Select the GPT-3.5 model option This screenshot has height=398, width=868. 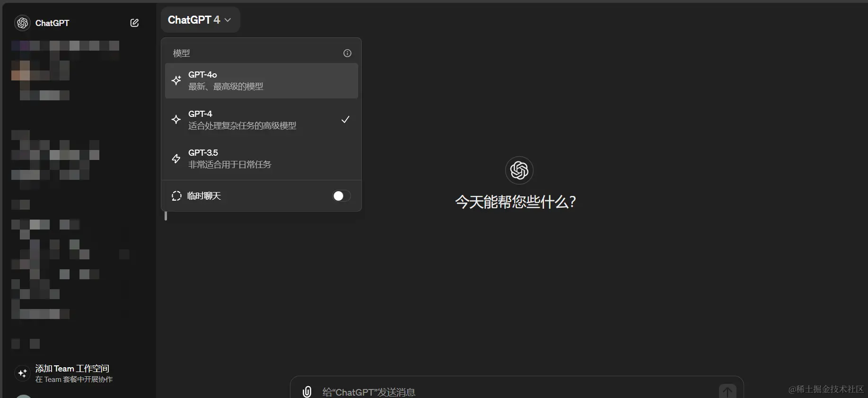(x=261, y=159)
